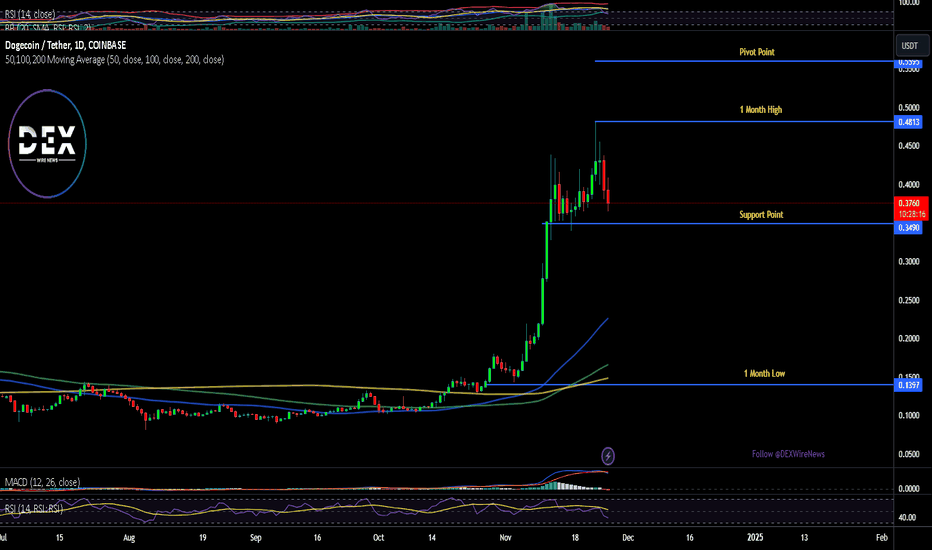Screen dimensions: 932x550
Task: Click 0.5000 on the price scale
Action: tap(909, 108)
